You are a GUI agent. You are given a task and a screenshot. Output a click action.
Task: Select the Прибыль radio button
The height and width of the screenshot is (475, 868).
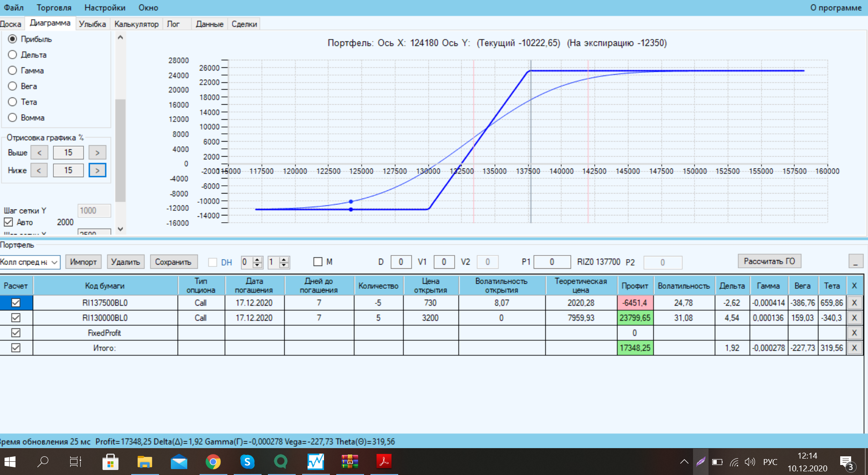point(12,39)
